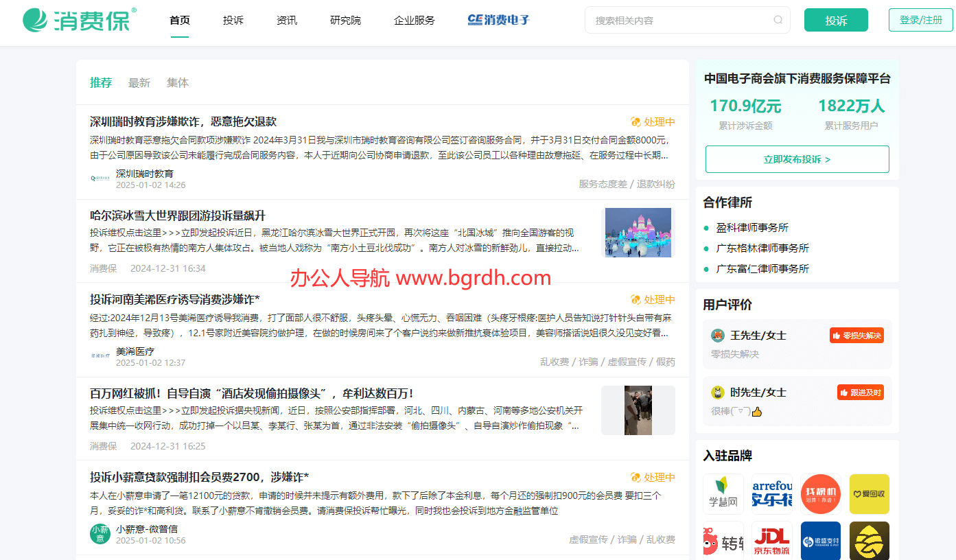This screenshot has width=956, height=560.
Task: Open the Carrefour 家乐福 brand logo
Action: [771, 494]
